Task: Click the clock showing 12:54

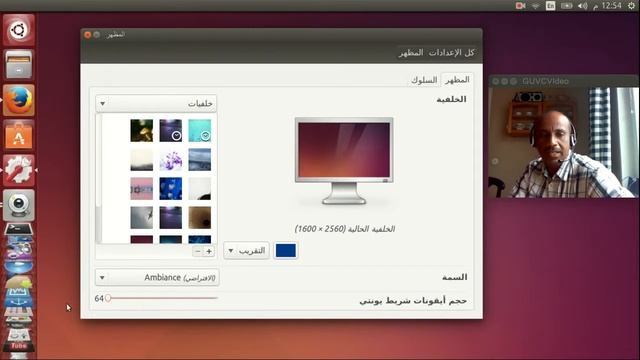Action: coord(607,6)
